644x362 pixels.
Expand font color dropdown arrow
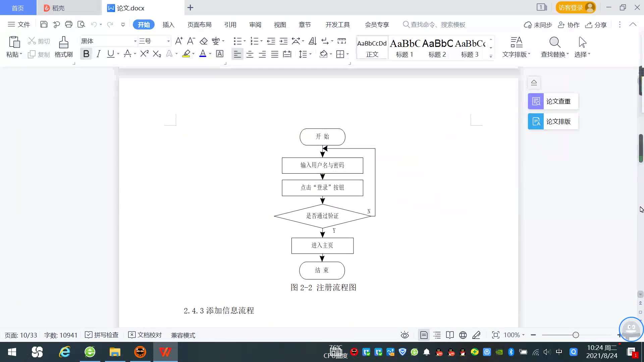(x=210, y=54)
